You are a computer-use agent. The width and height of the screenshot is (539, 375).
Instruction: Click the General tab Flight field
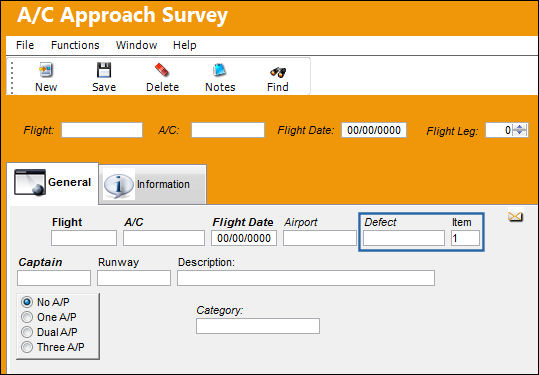pos(84,238)
